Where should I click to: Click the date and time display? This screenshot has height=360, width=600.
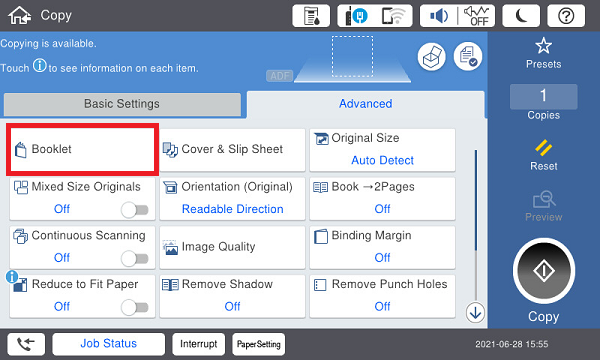(512, 344)
